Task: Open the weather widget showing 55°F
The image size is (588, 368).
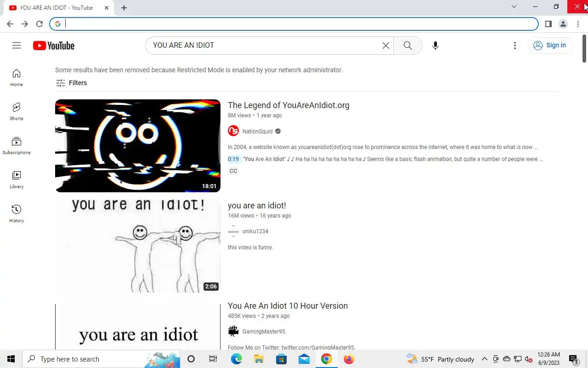Action: pyautogui.click(x=440, y=359)
